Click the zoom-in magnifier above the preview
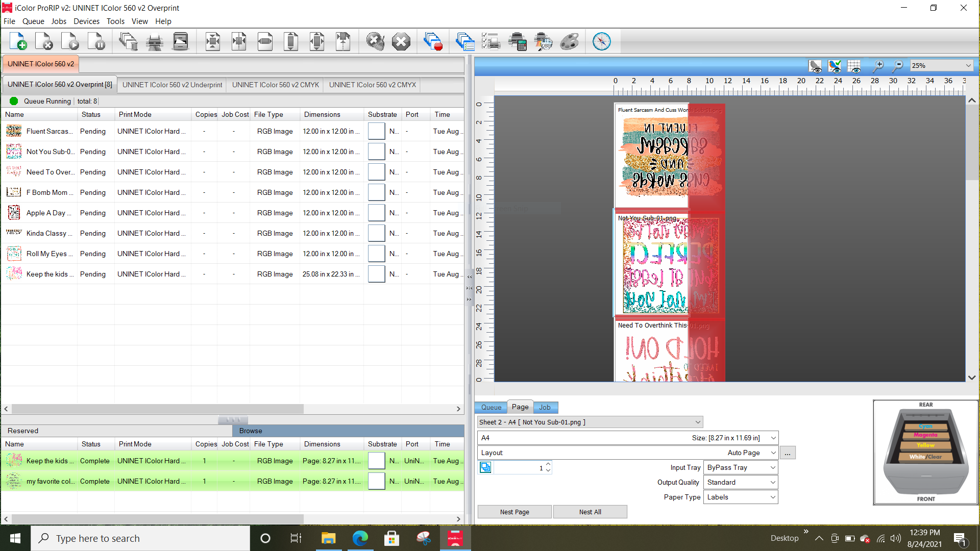This screenshot has width=980, height=551. (878, 66)
